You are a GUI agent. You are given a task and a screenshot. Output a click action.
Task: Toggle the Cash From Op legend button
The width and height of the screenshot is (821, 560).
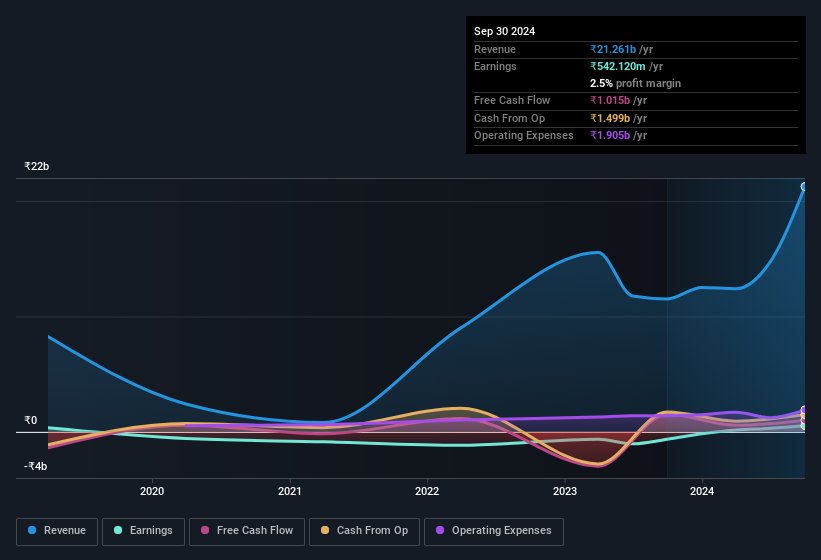click(x=364, y=531)
